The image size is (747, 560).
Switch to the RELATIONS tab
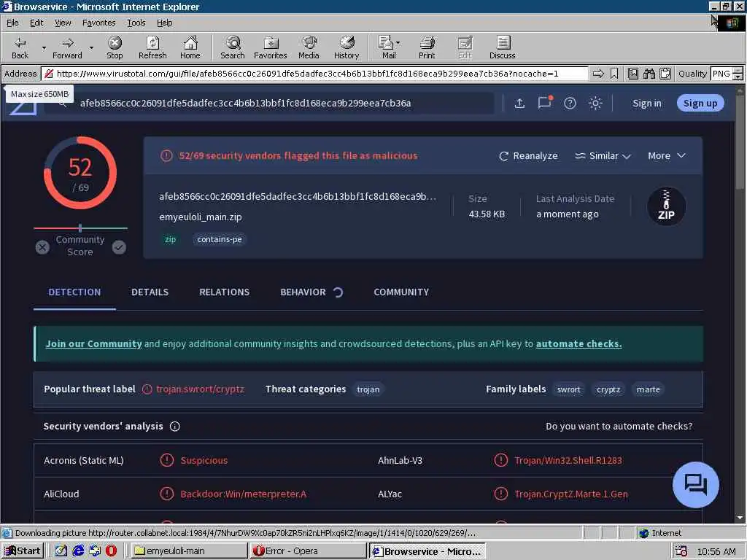(224, 292)
